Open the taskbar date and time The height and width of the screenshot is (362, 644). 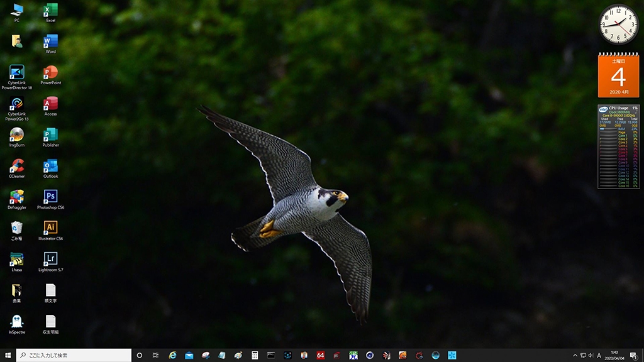[x=614, y=355]
